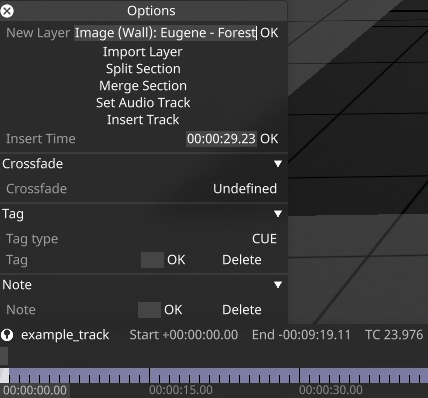Choose Split Section
The width and height of the screenshot is (428, 398).
click(x=143, y=69)
